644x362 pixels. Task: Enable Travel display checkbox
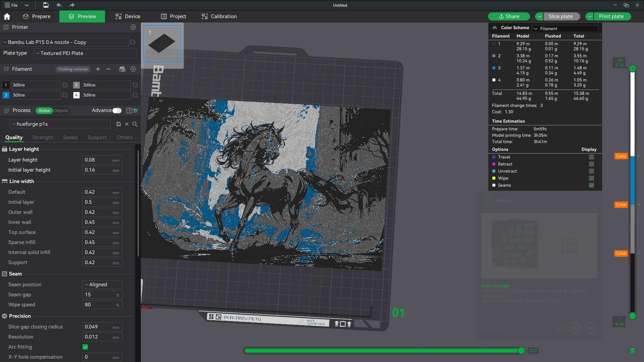coord(591,157)
